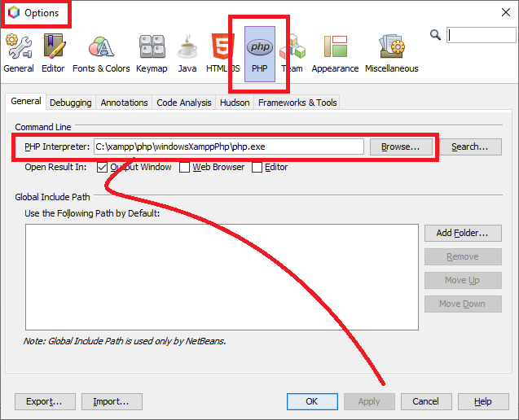Switch to Frameworks & Tools tab
Viewport: 519px width, 420px height.
point(297,103)
